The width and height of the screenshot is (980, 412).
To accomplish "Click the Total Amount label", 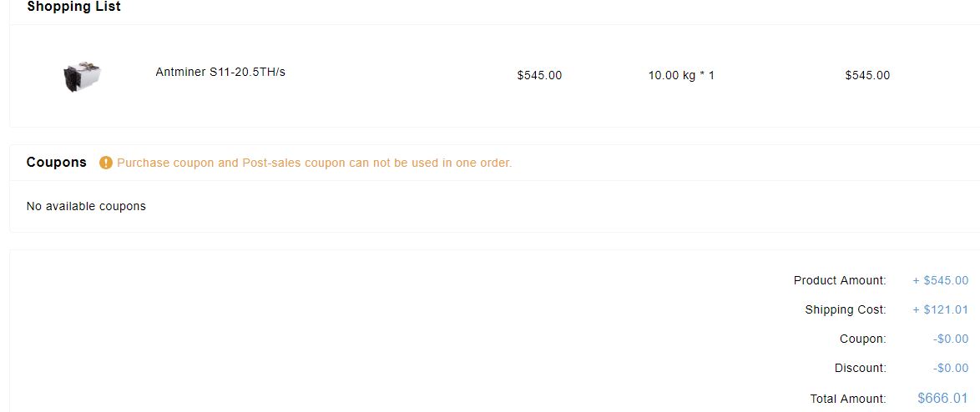I will [x=848, y=399].
